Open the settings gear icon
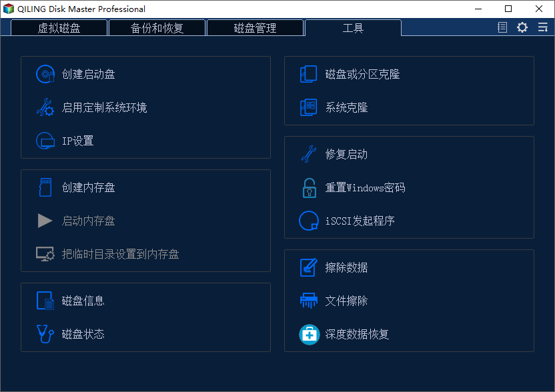 (522, 27)
